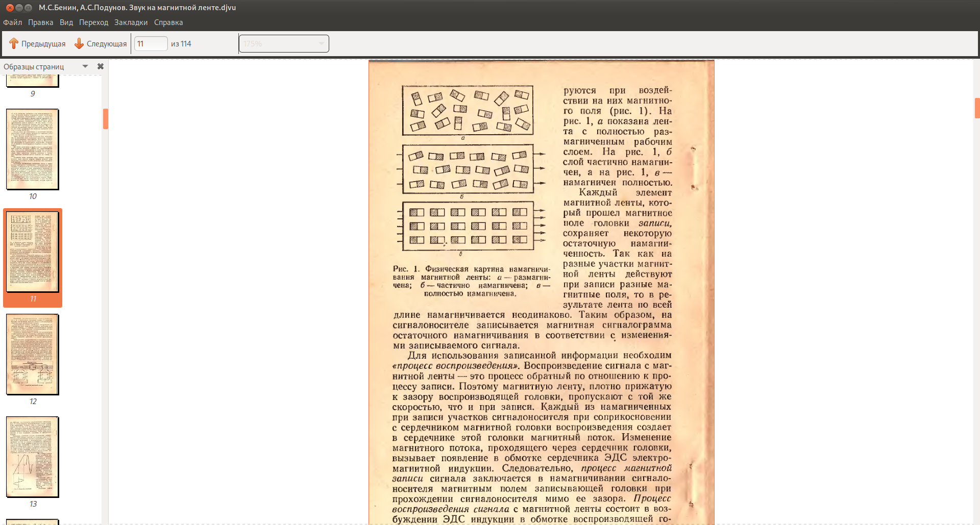Open the zoom level combo box

(x=284, y=43)
